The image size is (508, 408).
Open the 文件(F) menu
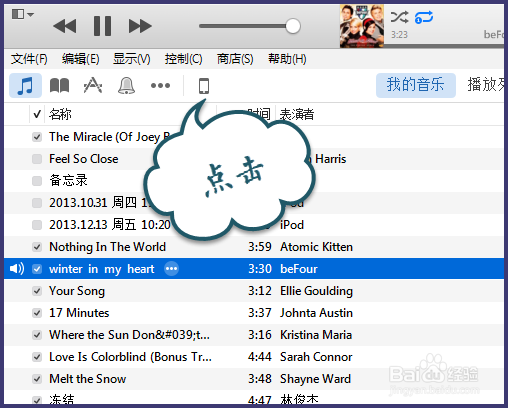tap(29, 59)
